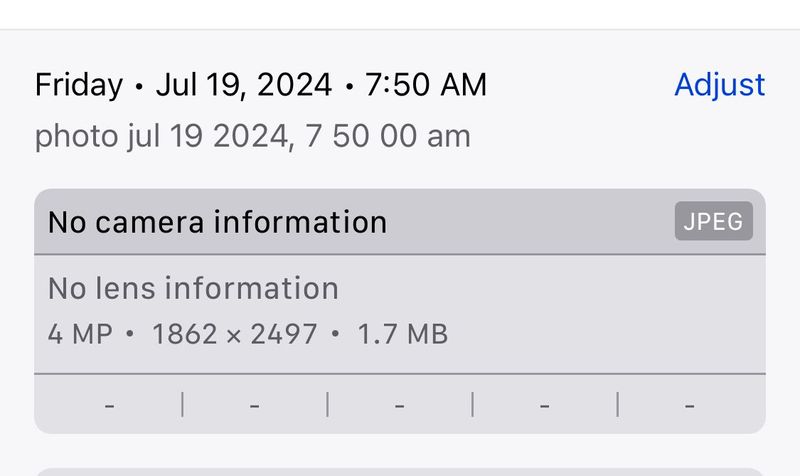Click the 1862 × 2497 dimensions text
The image size is (800, 476).
[234, 334]
